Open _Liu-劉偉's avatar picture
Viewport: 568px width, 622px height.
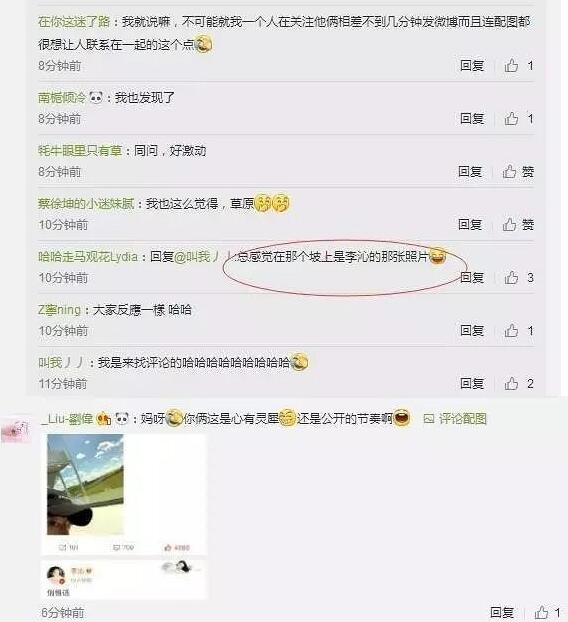pos(15,429)
